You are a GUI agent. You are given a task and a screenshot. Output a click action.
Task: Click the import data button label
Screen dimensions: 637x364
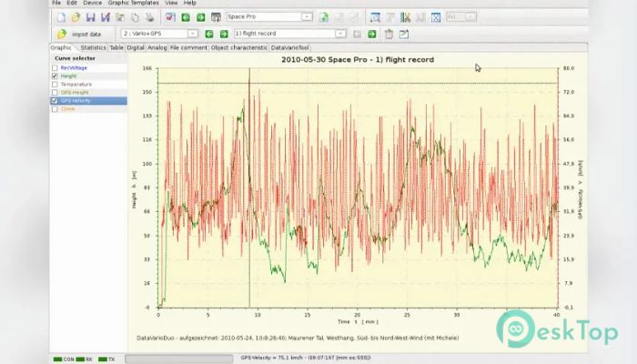pos(86,35)
